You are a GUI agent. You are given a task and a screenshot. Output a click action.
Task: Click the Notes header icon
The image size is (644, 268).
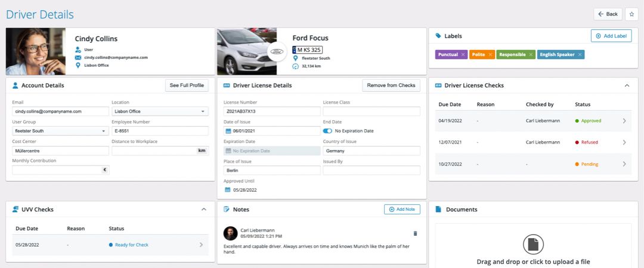227,209
